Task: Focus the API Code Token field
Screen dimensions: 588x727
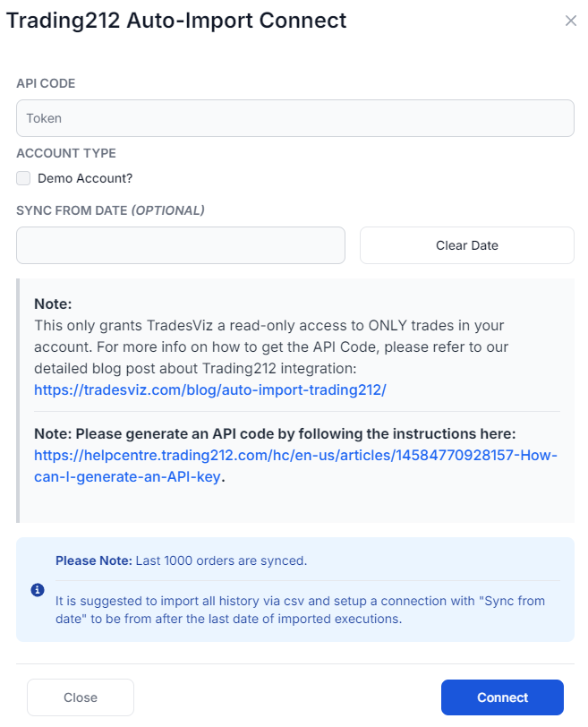Action: pos(295,118)
